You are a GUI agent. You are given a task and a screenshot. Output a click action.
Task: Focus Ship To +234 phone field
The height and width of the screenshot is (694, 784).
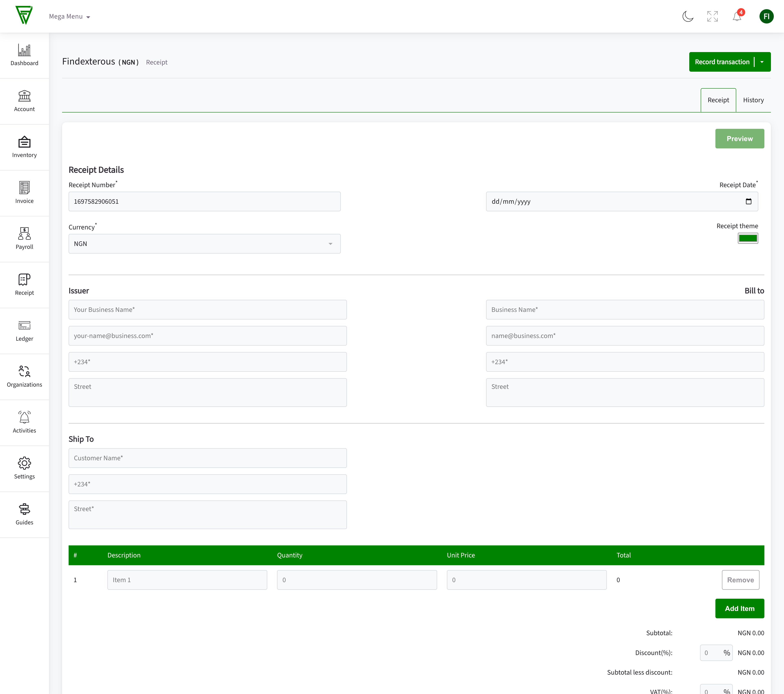[207, 484]
